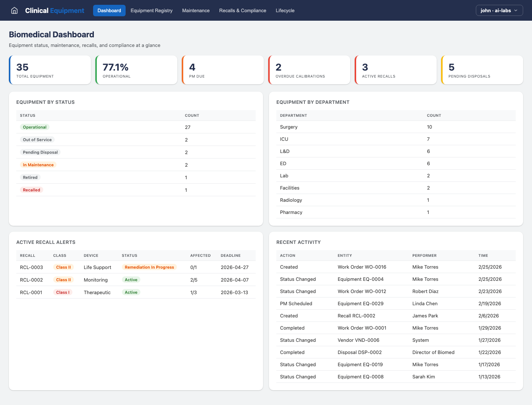The height and width of the screenshot is (405, 532).
Task: Navigate to Recalls & Compliance
Action: coord(243,10)
